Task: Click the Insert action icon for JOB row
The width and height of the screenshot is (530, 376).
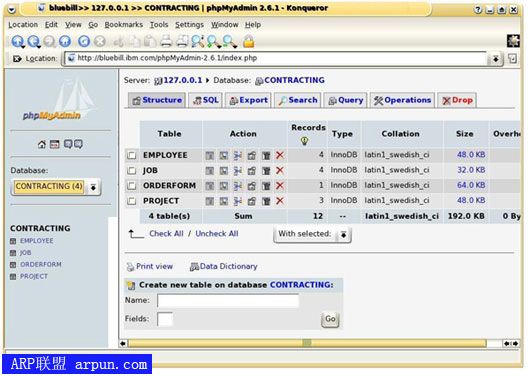Action: pyautogui.click(x=238, y=170)
